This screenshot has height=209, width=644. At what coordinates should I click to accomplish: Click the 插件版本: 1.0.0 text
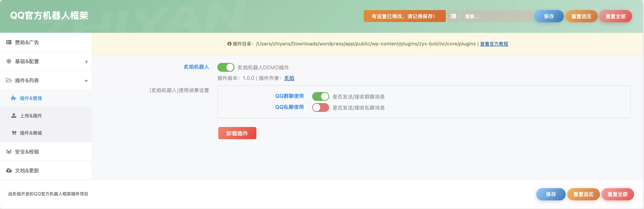tap(236, 78)
